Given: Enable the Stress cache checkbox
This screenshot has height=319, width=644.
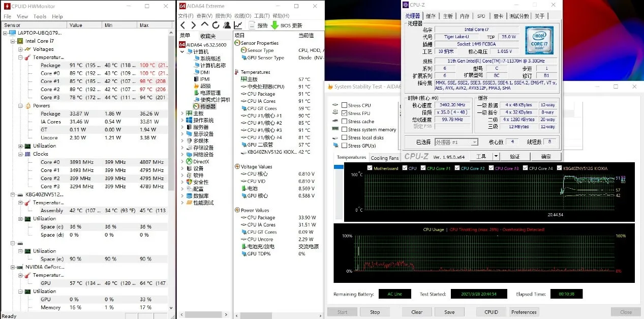Looking at the screenshot, I should (344, 122).
